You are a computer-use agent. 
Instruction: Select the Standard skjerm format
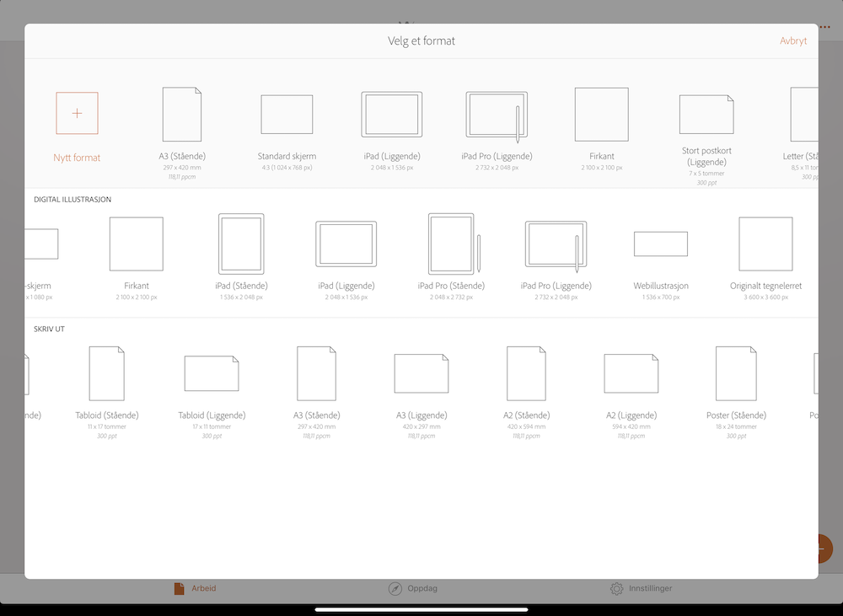[287, 133]
